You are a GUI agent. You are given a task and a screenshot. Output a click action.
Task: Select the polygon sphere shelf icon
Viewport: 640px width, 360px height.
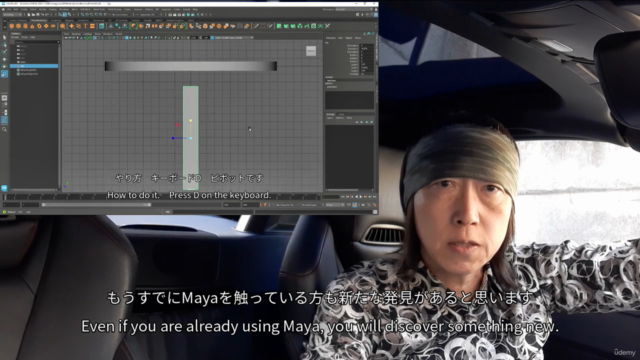[12, 26]
